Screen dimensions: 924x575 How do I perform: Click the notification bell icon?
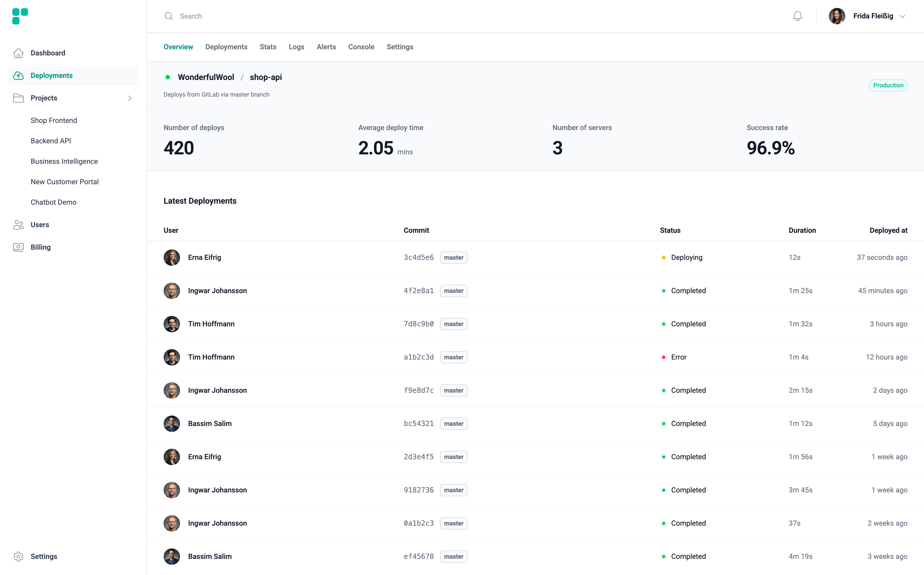(797, 16)
